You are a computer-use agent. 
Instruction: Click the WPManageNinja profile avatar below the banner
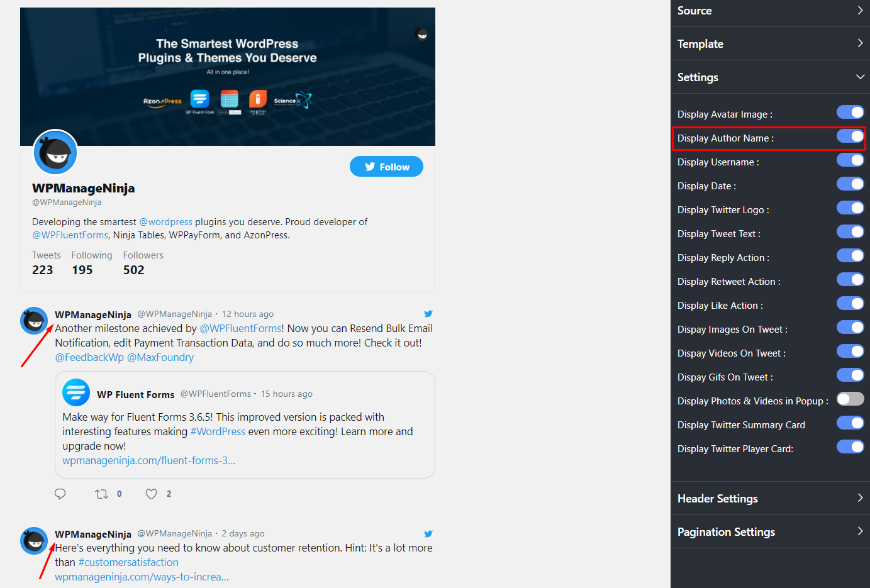pos(55,152)
